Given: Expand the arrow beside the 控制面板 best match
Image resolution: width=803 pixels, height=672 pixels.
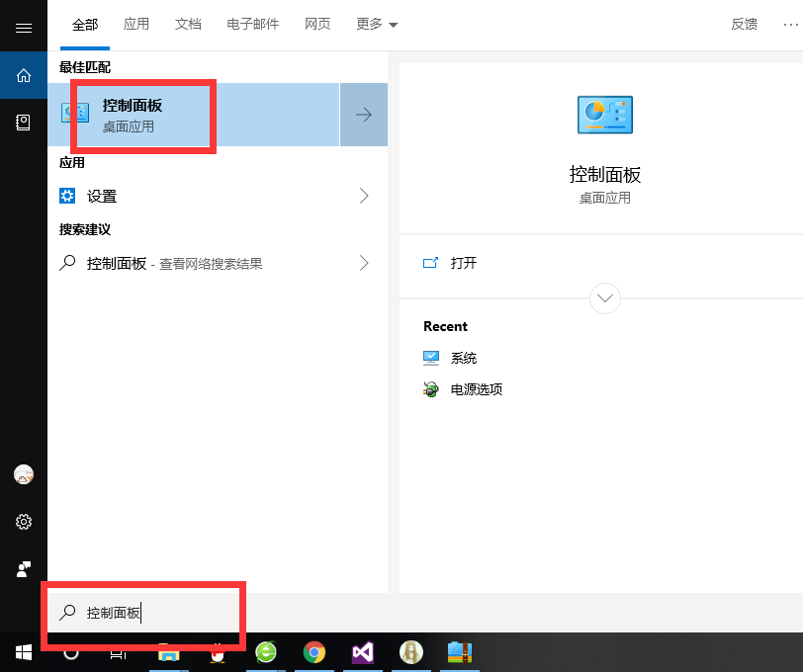Looking at the screenshot, I should tap(364, 115).
